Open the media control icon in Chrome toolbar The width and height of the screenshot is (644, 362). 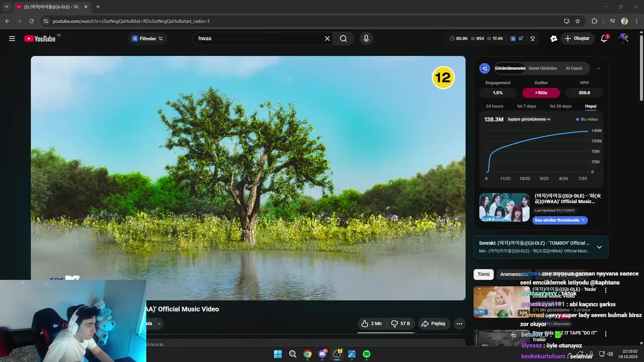[612, 21]
